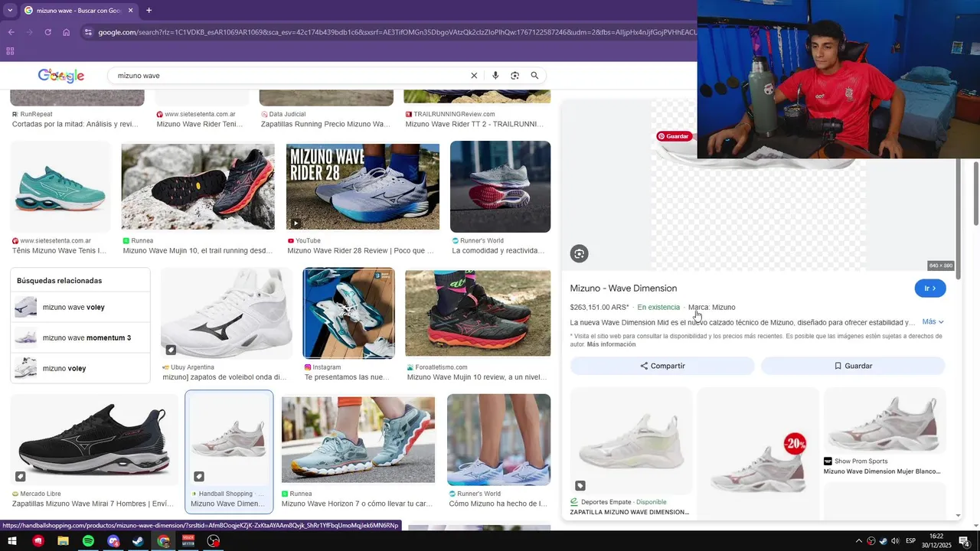Reload the page
The height and width of the screenshot is (551, 980).
point(47,32)
